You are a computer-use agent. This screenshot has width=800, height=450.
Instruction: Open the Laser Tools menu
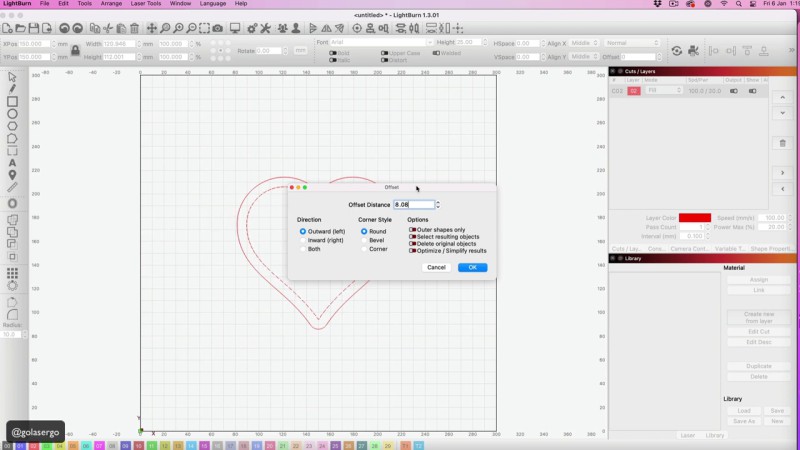coord(145,4)
